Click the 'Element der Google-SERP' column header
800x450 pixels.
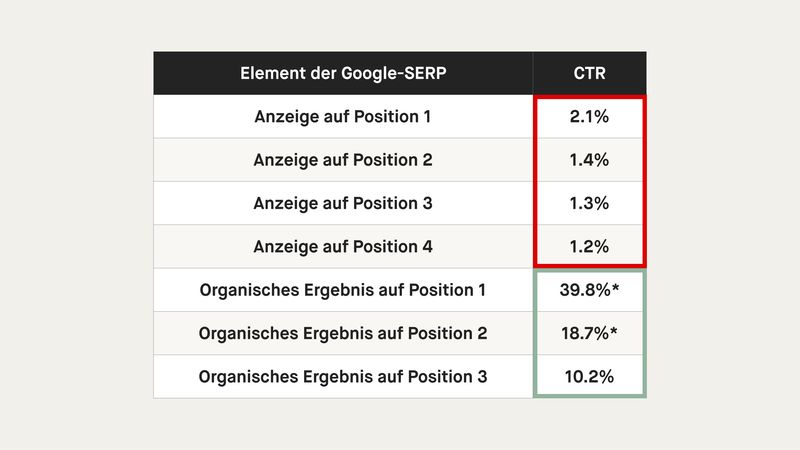pyautogui.click(x=343, y=74)
